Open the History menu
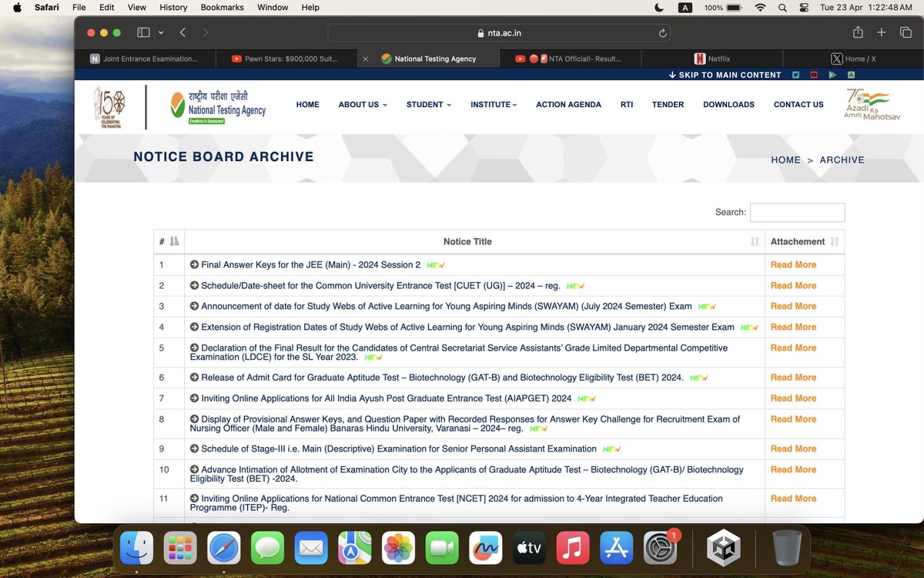 point(173,7)
